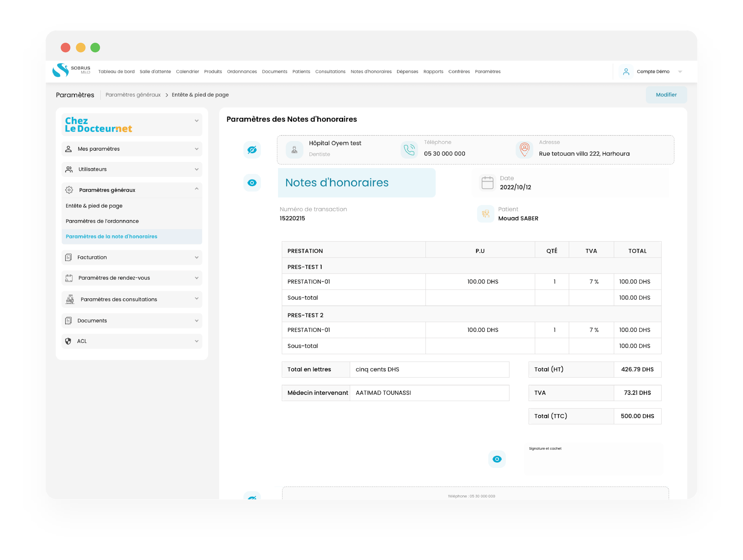Expand Facturation section chevron

197,257
